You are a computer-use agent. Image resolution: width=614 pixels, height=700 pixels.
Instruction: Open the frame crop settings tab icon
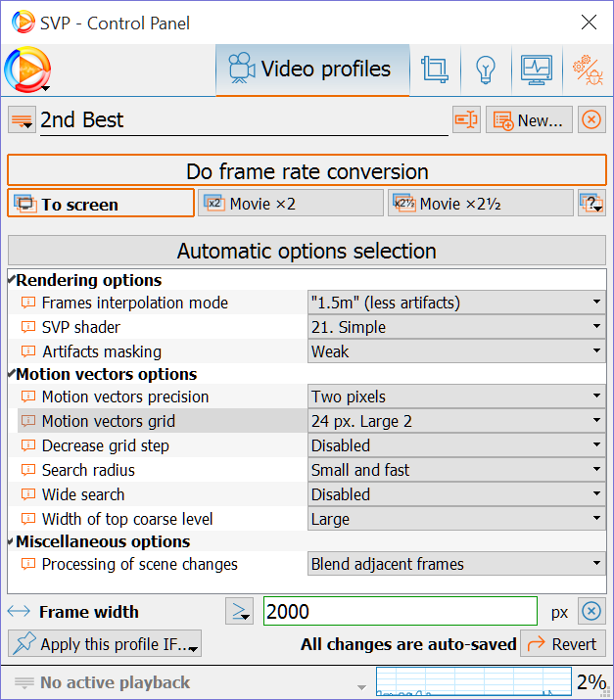[x=434, y=70]
